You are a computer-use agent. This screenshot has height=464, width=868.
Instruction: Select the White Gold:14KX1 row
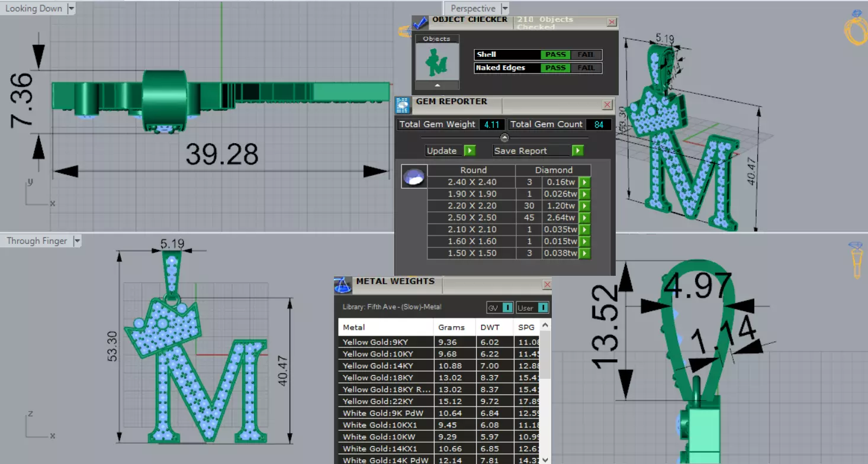coord(439,449)
